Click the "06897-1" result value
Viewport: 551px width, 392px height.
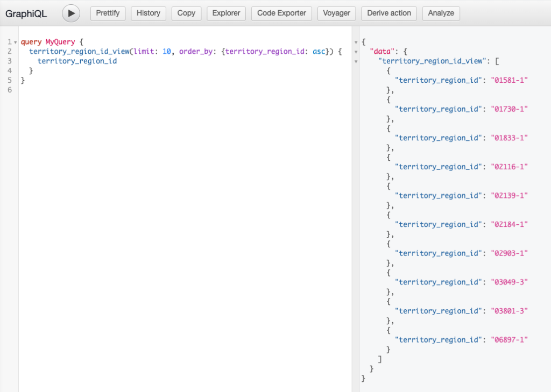(x=509, y=340)
